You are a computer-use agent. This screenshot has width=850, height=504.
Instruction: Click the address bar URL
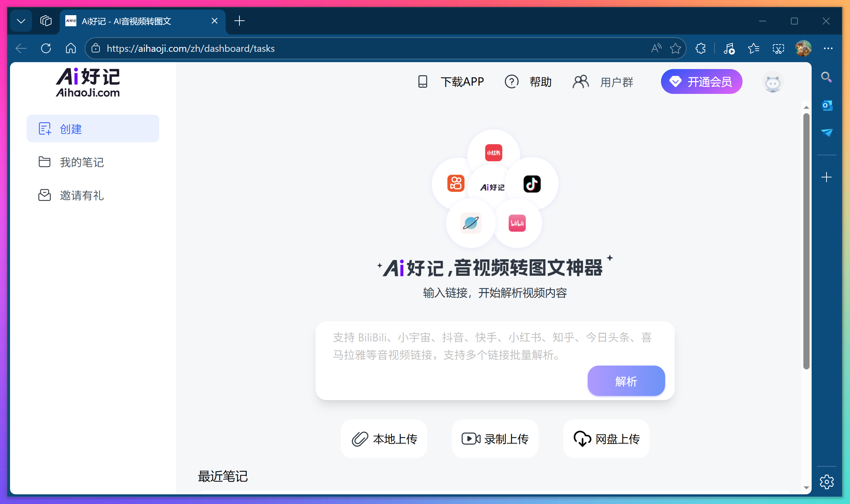pyautogui.click(x=191, y=48)
